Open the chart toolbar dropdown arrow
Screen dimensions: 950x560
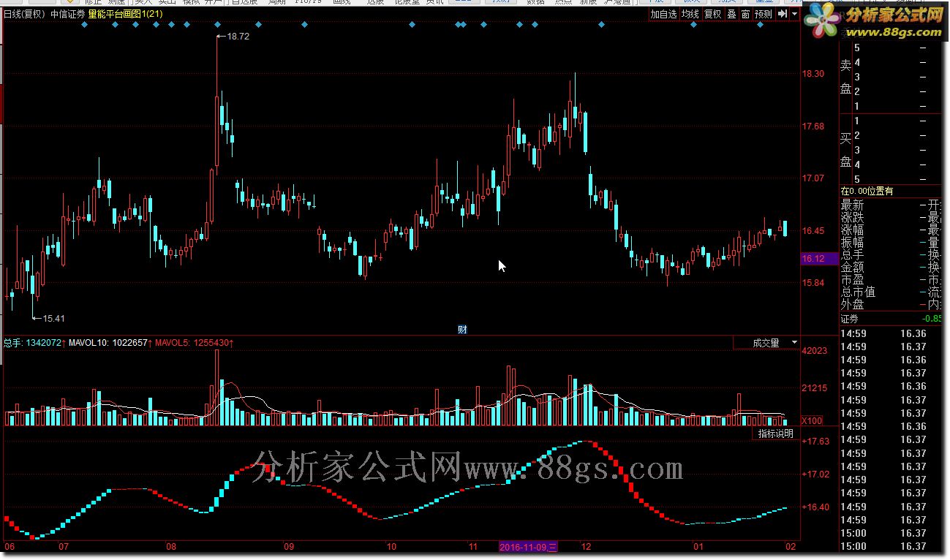[x=794, y=14]
